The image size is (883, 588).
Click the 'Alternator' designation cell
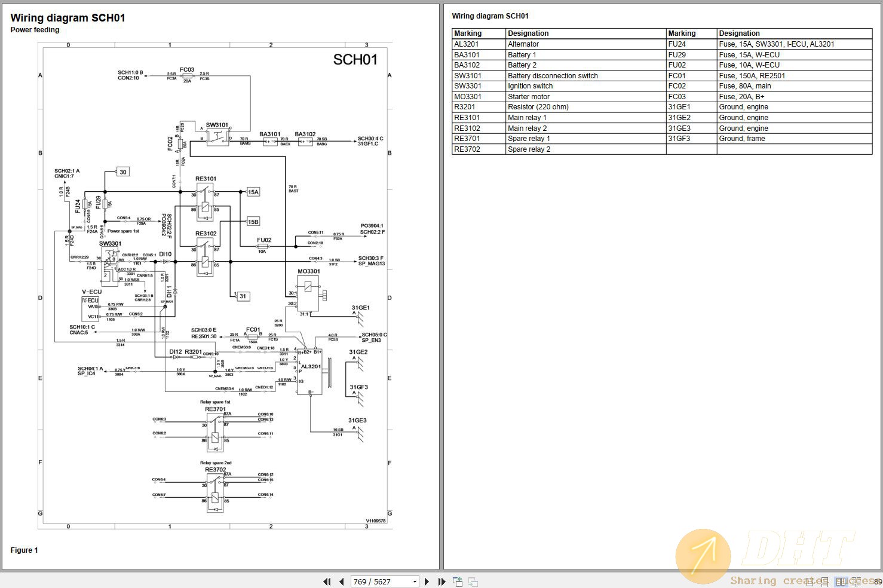pyautogui.click(x=585, y=44)
